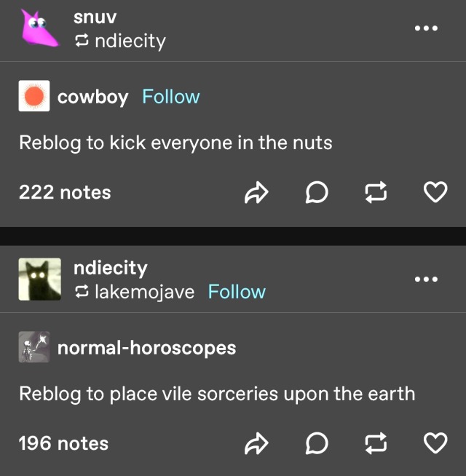Open ndiecity's black cat avatar
466x476 pixels.
click(40, 279)
